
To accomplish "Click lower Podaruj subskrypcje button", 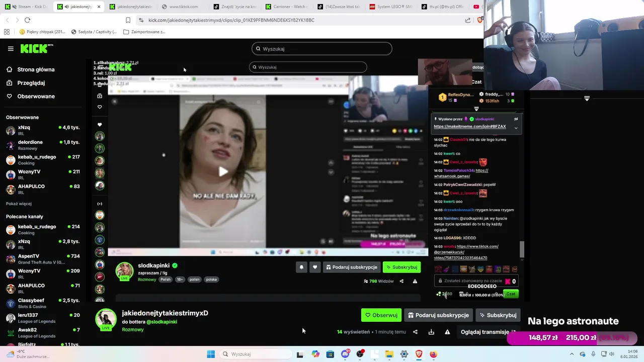I will pos(438,315).
